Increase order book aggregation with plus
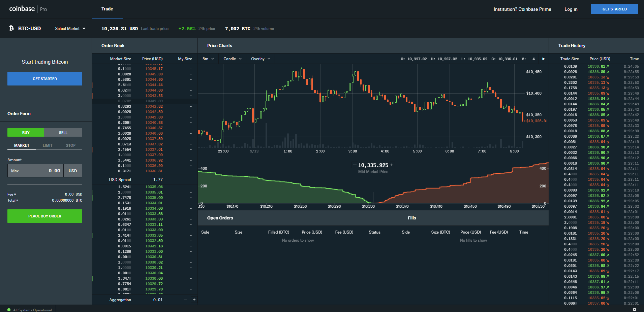The width and height of the screenshot is (644, 312). pyautogui.click(x=194, y=300)
